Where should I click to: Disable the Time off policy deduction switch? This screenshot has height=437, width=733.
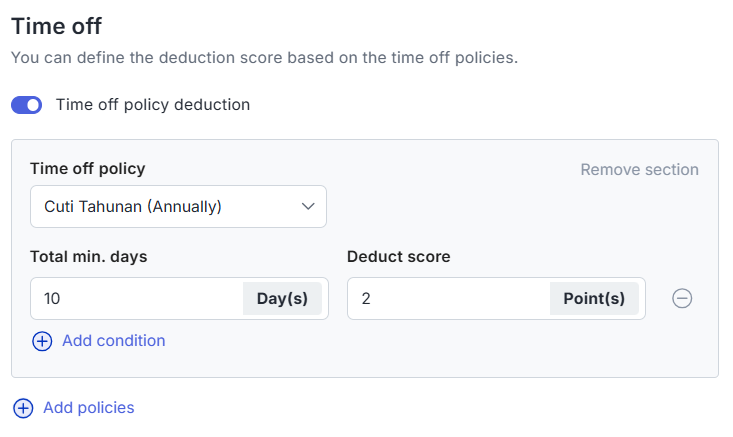coord(27,105)
